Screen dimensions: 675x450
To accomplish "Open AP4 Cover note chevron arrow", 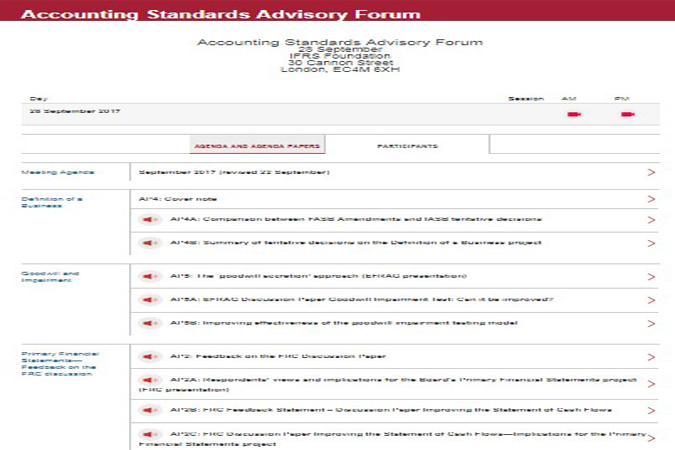I will pyautogui.click(x=651, y=199).
